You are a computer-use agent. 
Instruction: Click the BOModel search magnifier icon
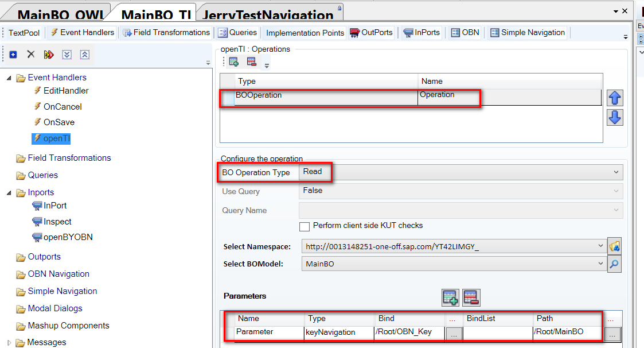(614, 264)
